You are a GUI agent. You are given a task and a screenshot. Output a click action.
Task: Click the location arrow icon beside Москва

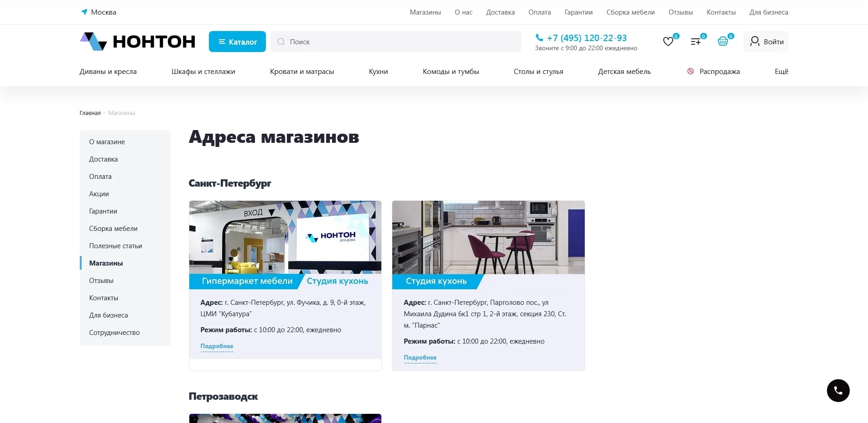[x=84, y=12]
